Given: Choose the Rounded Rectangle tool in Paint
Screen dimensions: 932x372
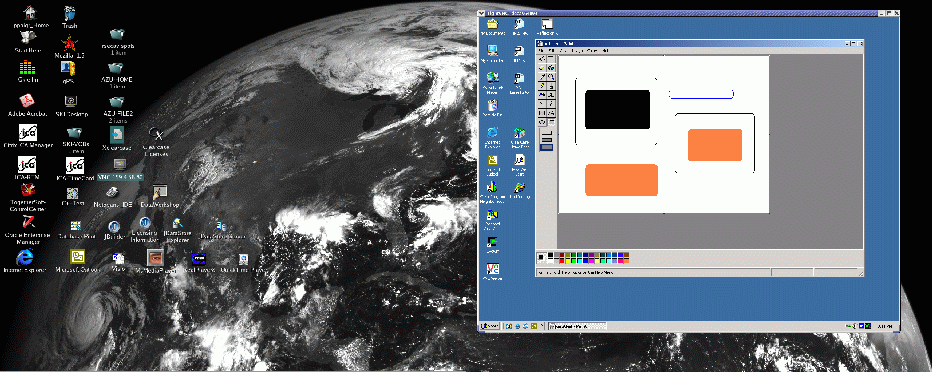Looking at the screenshot, I should coord(551,122).
